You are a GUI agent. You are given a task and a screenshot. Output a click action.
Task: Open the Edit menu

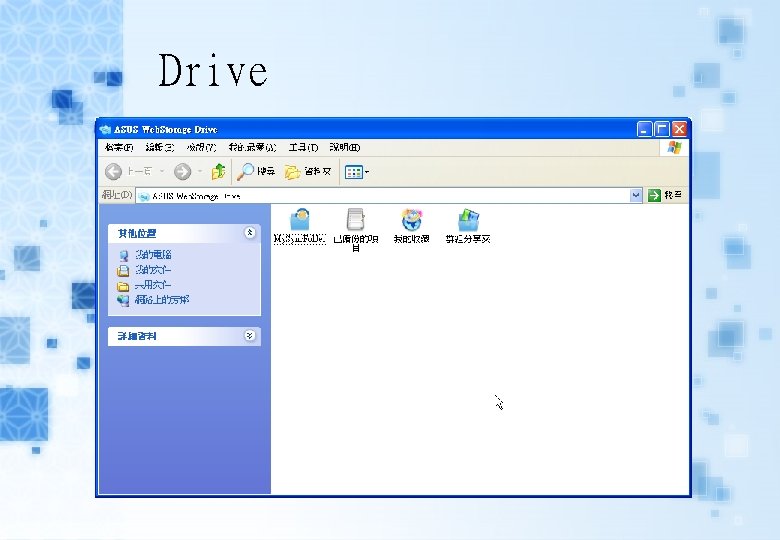click(160, 148)
